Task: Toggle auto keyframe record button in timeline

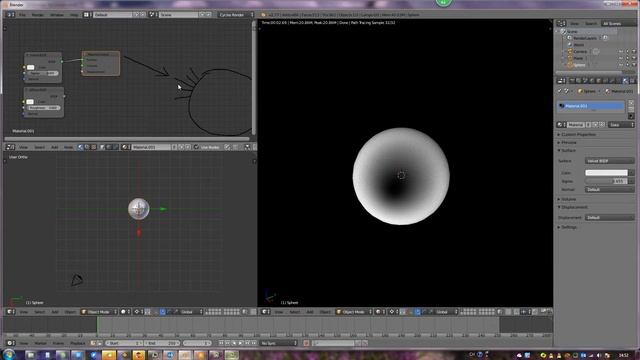Action: (306, 343)
